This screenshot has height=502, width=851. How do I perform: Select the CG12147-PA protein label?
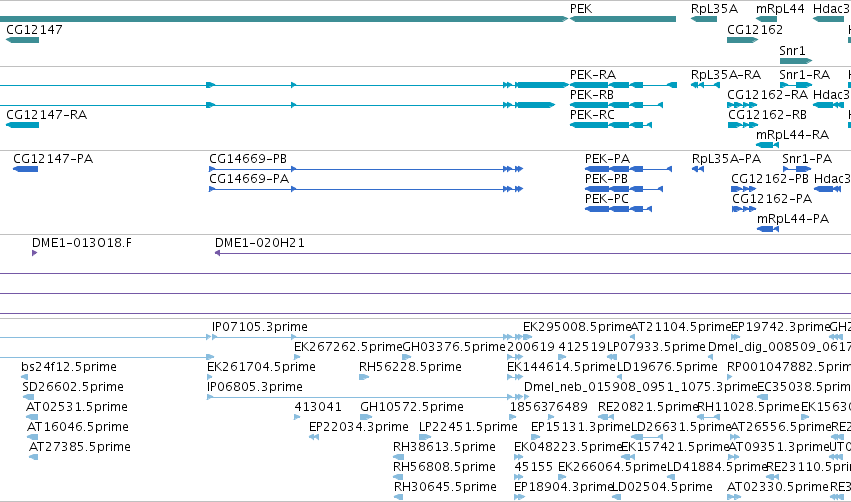tap(53, 159)
